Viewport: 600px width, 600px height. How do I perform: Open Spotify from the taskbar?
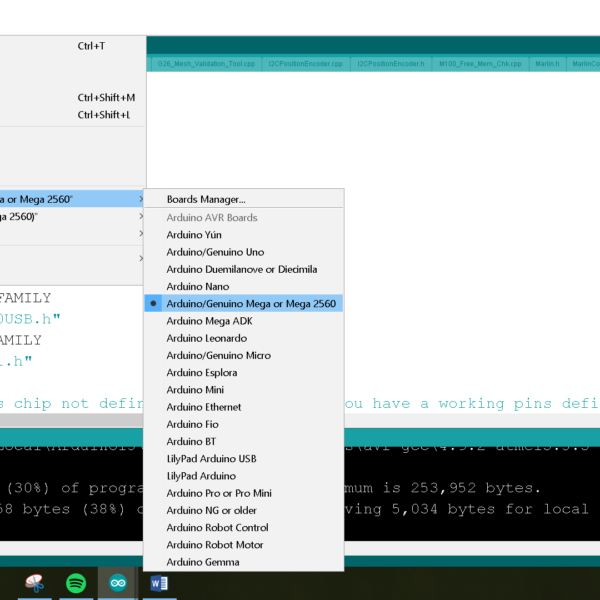[76, 583]
